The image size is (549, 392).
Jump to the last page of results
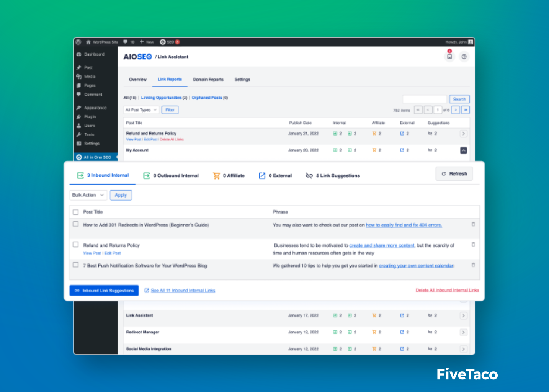tap(466, 110)
